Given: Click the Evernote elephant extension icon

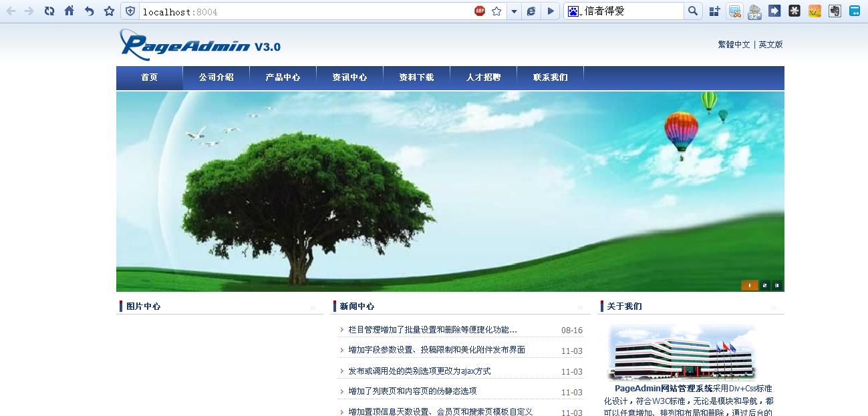Looking at the screenshot, I should coord(835,11).
